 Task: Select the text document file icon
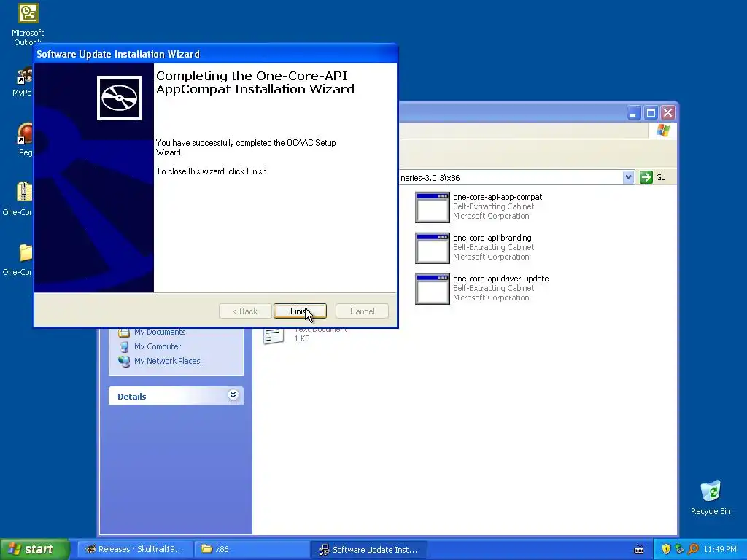click(274, 335)
